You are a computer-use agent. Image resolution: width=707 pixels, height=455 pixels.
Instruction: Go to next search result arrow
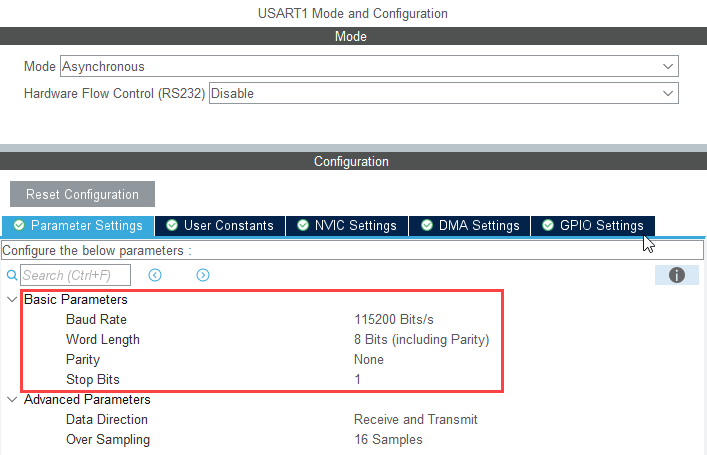coord(203,275)
